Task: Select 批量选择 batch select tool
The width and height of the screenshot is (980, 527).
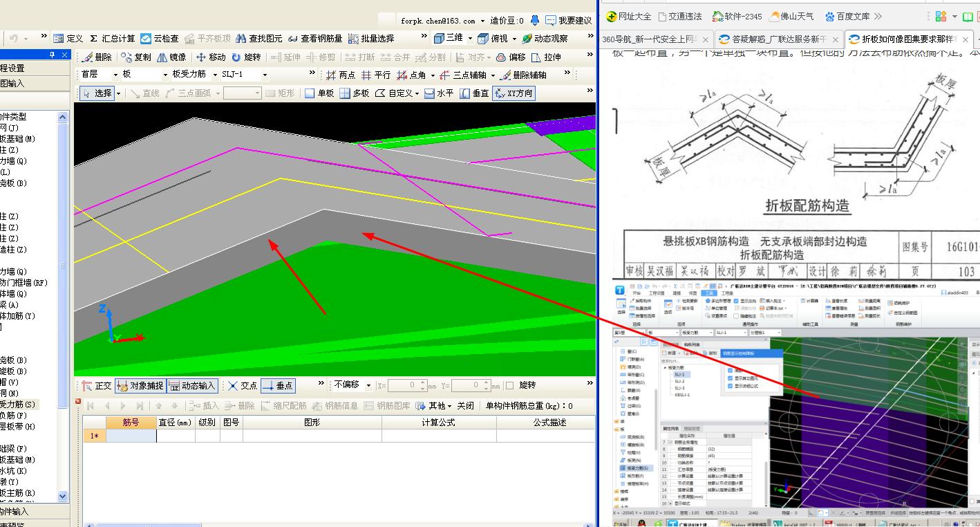Action: 371,39
